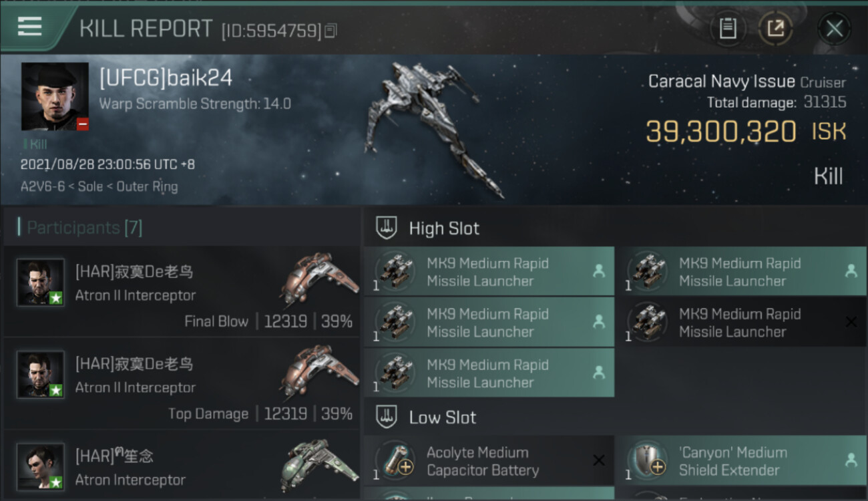Screen dimensions: 868x501
Task: Close the kill report window
Action: pyautogui.click(x=834, y=28)
